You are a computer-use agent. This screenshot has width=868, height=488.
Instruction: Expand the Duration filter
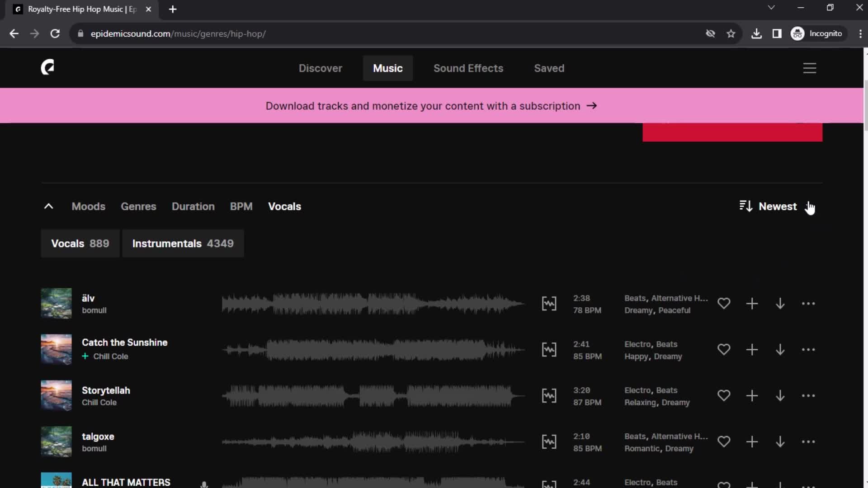tap(193, 206)
